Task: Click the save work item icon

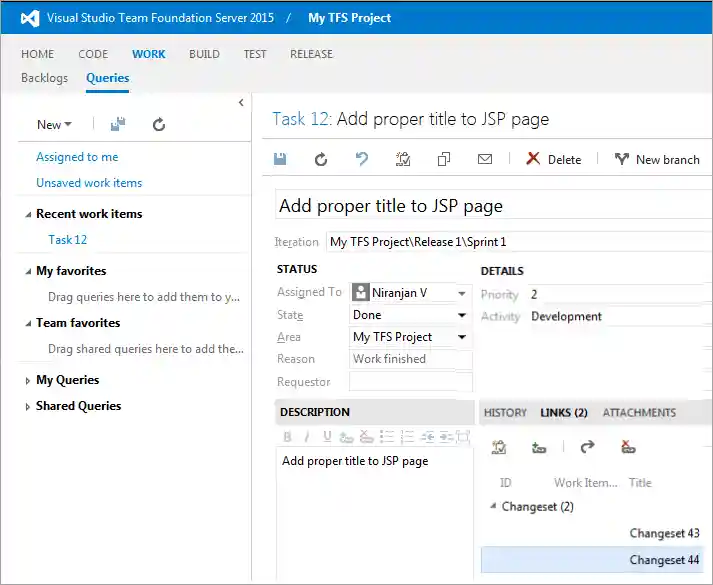Action: point(281,159)
